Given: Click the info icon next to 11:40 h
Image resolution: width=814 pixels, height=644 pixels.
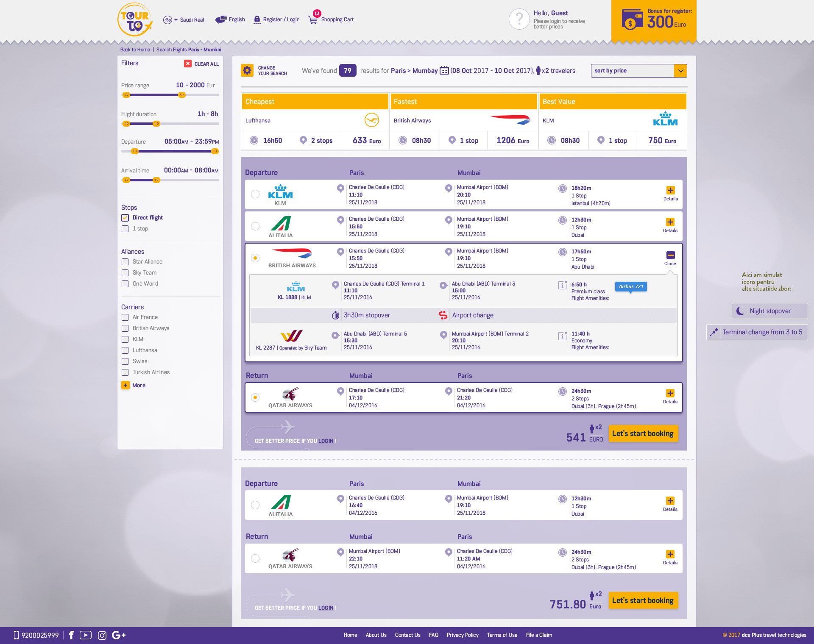Looking at the screenshot, I should [563, 336].
